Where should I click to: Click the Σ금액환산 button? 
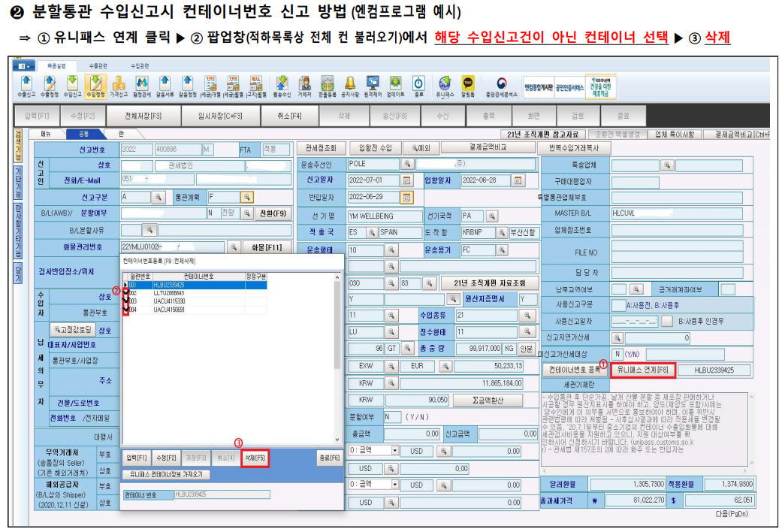(x=488, y=401)
